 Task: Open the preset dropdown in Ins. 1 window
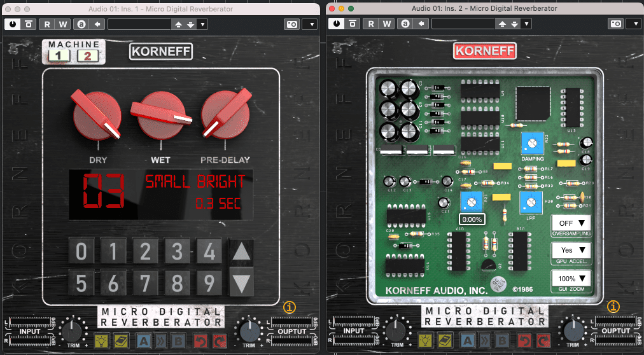pos(202,25)
